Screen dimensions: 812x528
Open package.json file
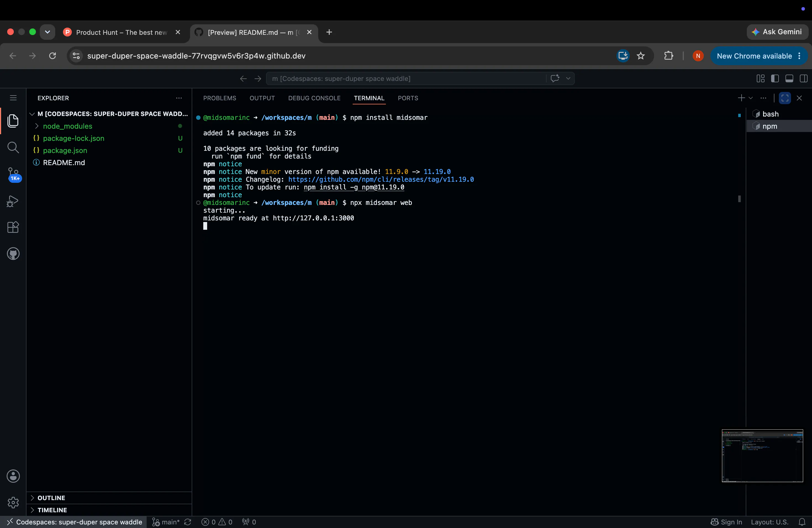click(x=109, y=151)
